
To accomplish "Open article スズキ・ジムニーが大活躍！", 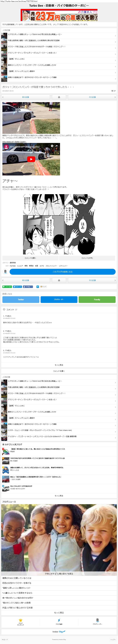I will pos(59,432).
